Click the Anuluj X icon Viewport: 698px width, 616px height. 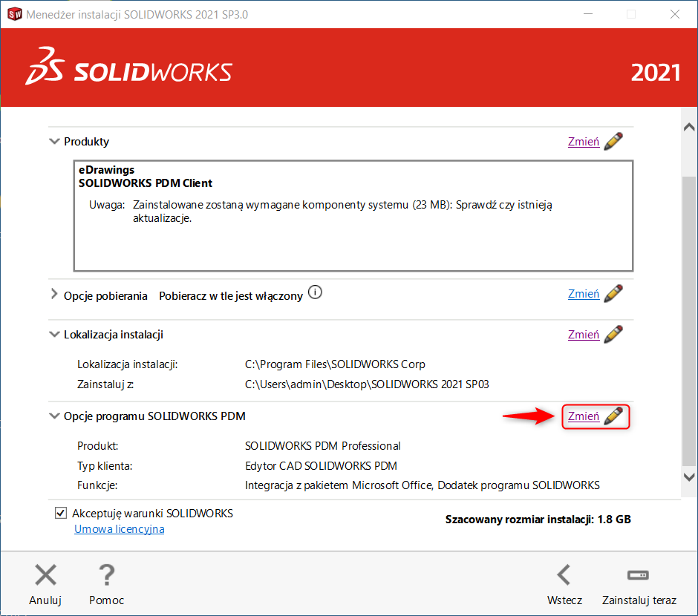45,575
